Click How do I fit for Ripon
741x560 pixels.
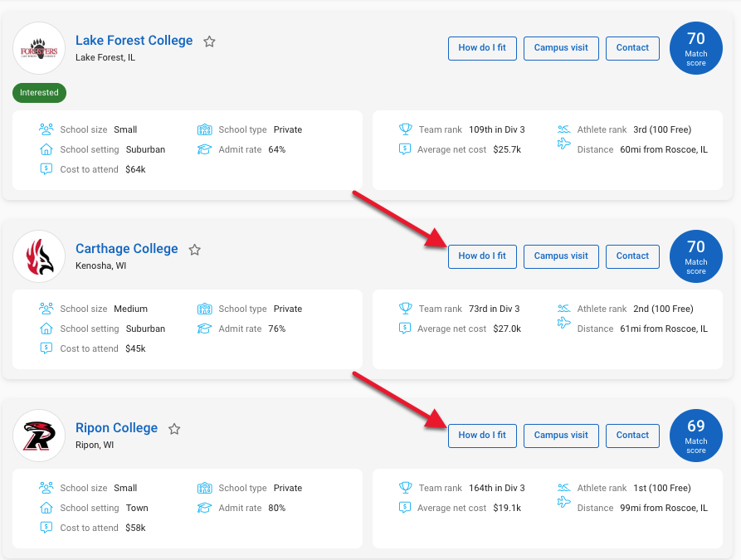click(x=482, y=436)
